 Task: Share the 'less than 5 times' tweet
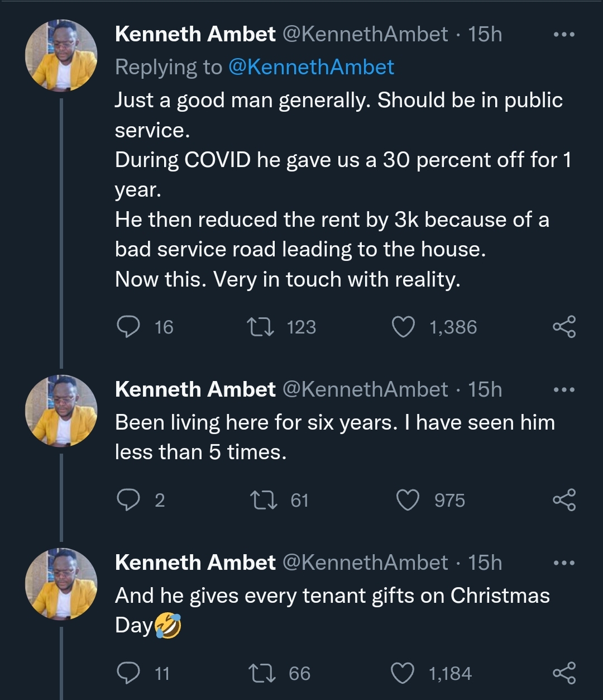[564, 500]
